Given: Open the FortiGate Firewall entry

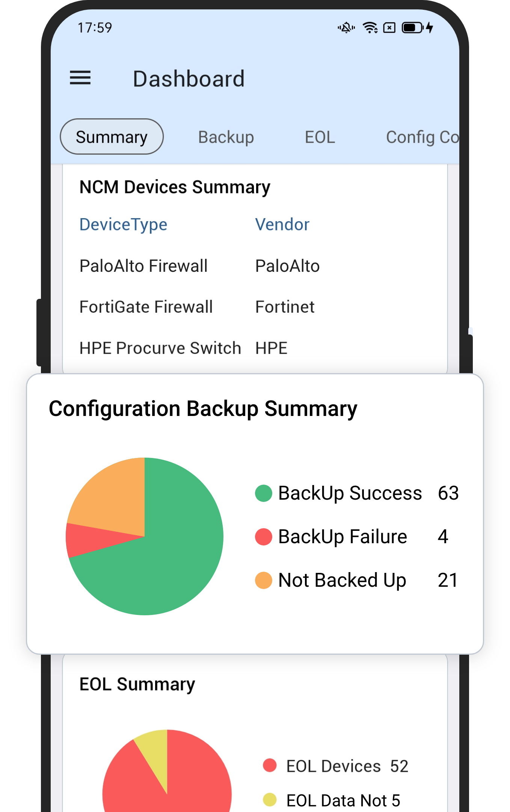Looking at the screenshot, I should click(x=146, y=307).
